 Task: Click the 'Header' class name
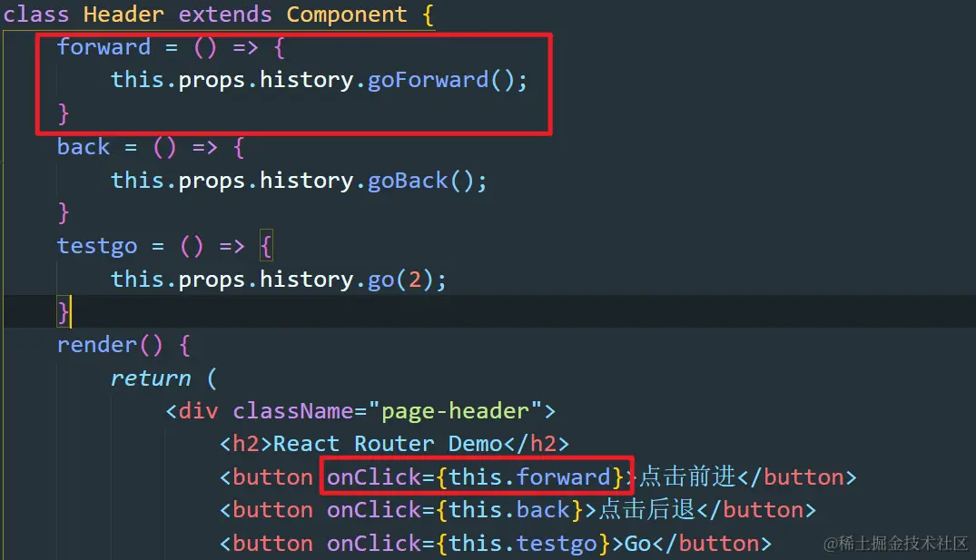[123, 14]
